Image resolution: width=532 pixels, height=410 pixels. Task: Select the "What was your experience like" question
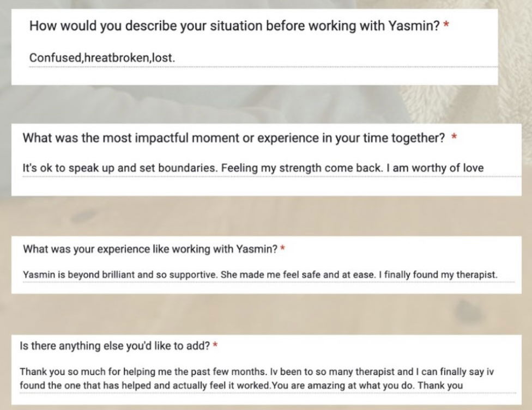pyautogui.click(x=150, y=249)
